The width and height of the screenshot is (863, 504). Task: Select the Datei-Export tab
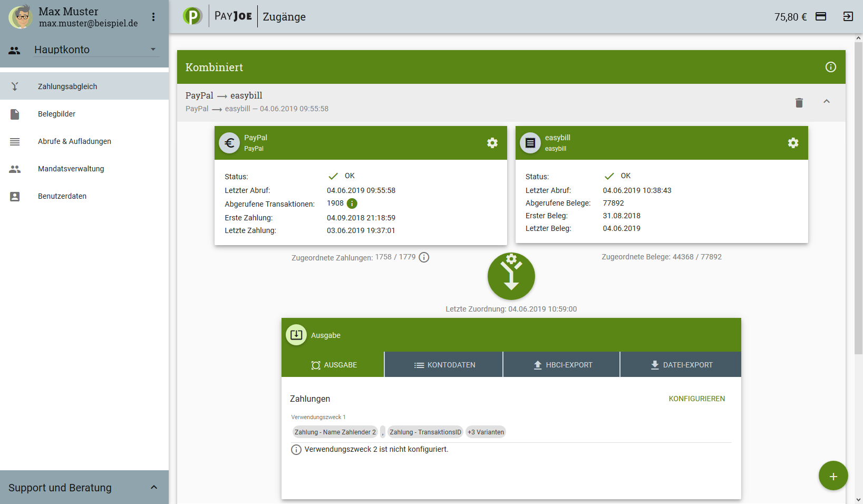681,365
